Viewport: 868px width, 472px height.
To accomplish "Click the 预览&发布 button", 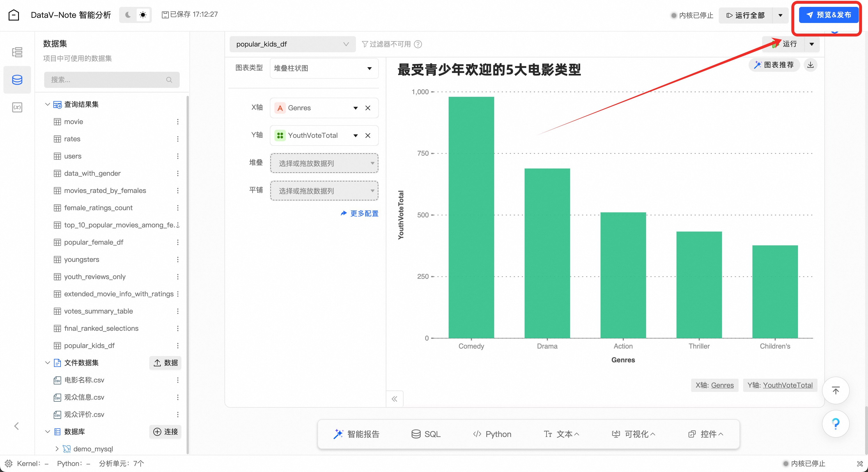I will pos(829,15).
